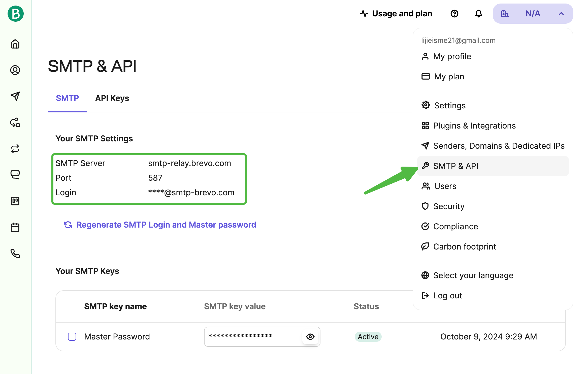
Task: Click the Brevo logo icon
Action: (x=15, y=14)
